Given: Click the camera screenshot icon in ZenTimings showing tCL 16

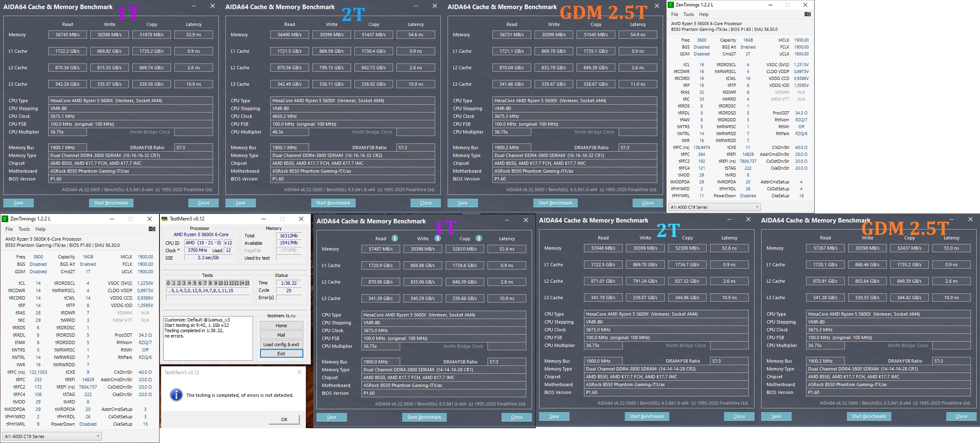Looking at the screenshot, I should [x=807, y=14].
